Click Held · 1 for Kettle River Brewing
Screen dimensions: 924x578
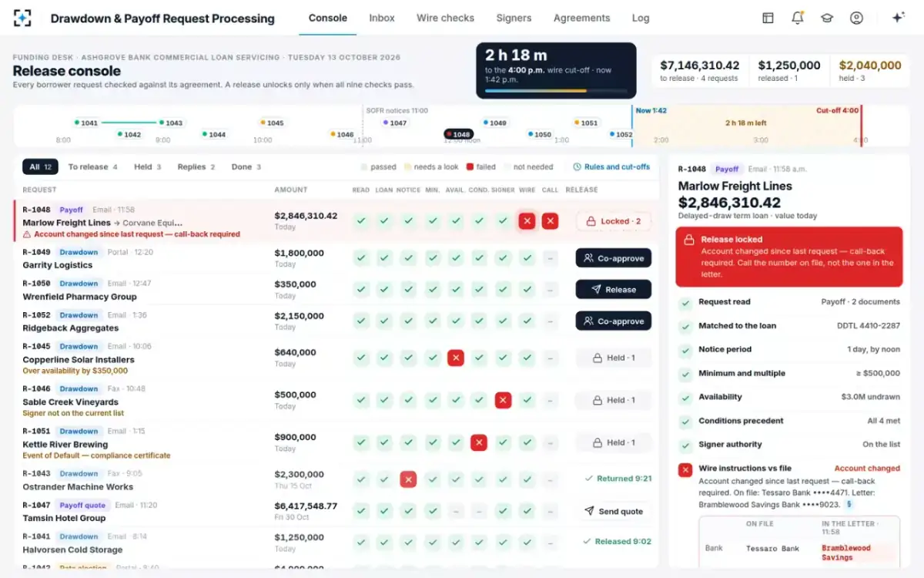coord(613,442)
